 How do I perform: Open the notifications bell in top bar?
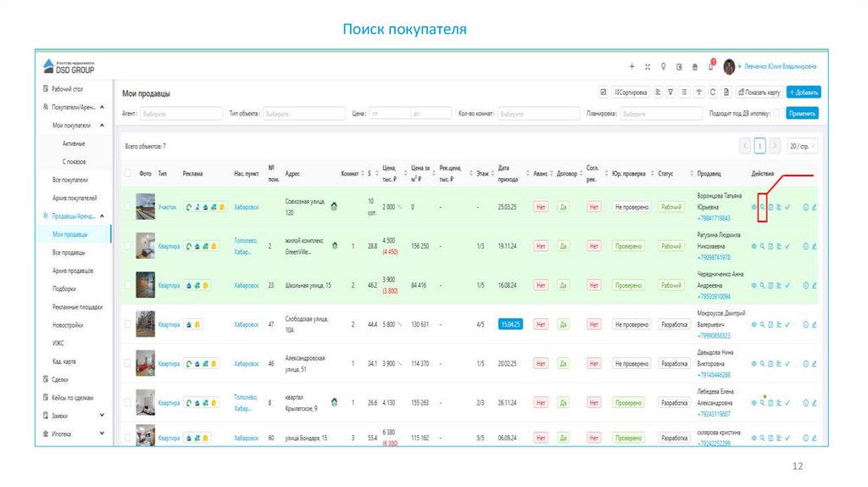[710, 67]
